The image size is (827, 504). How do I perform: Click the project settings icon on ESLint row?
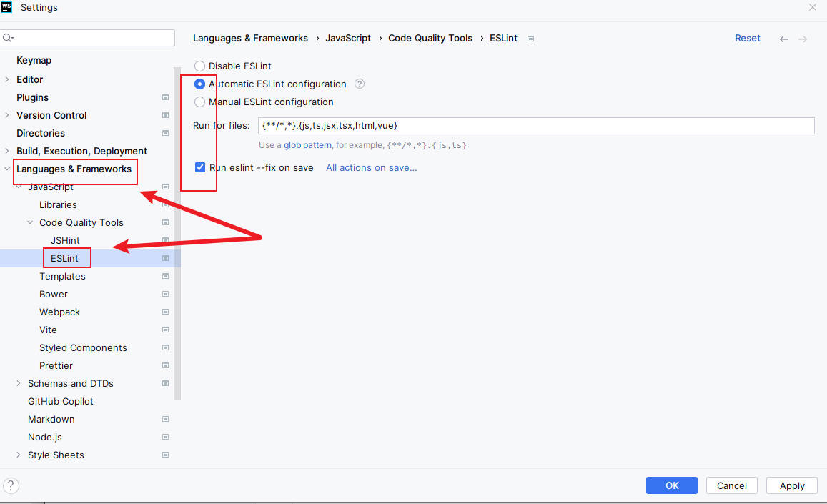tap(165, 259)
